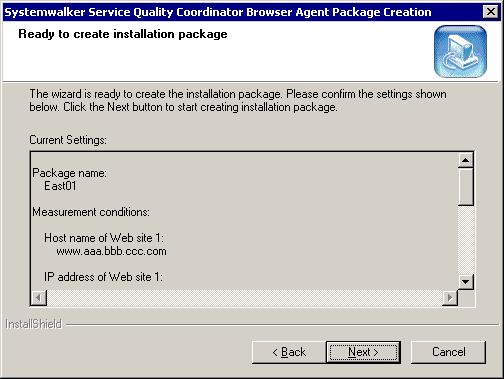
Task: Click the scroll down arrow in settings box
Action: pyautogui.click(x=465, y=282)
